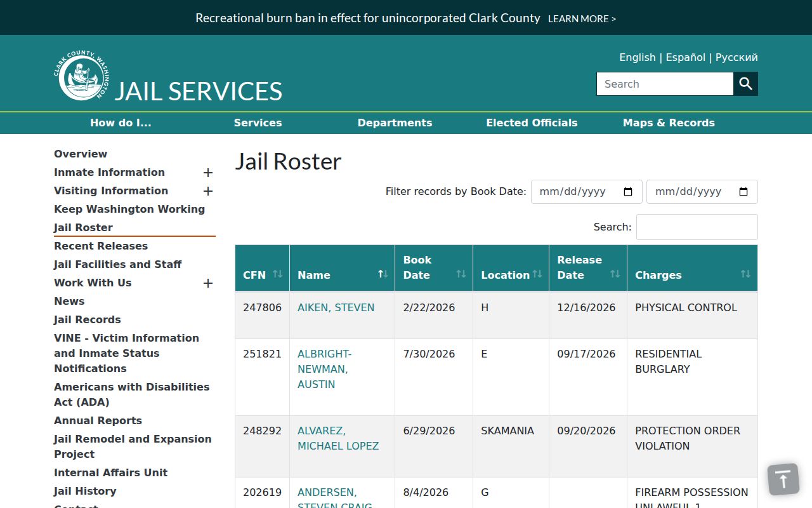Open Annual Reports page
This screenshot has width=812, height=508.
tap(98, 420)
